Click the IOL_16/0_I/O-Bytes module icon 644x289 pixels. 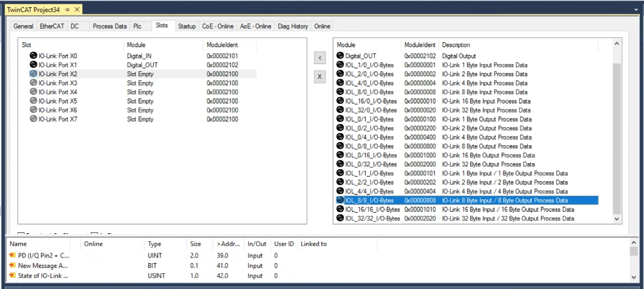(x=340, y=101)
